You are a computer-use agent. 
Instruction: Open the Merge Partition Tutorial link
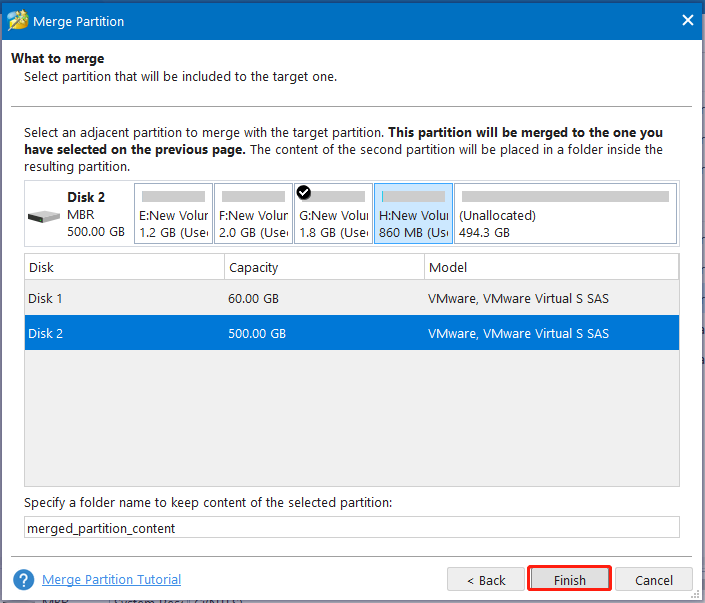[x=112, y=580]
